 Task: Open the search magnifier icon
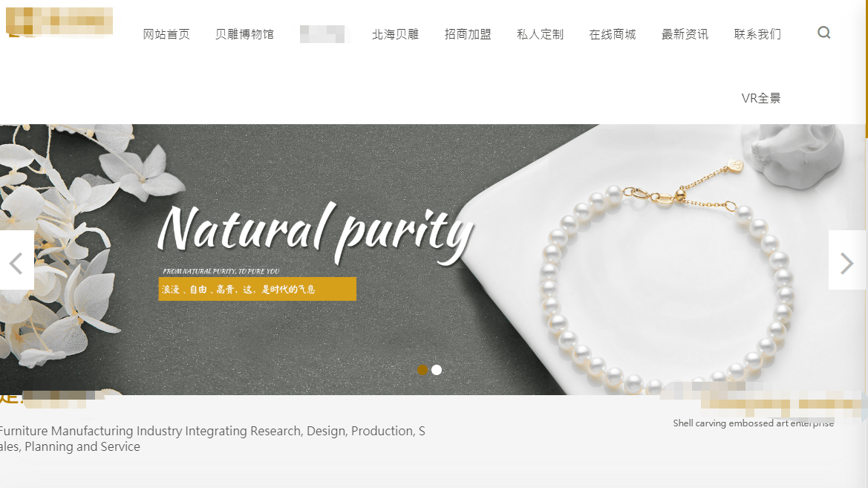pyautogui.click(x=823, y=33)
